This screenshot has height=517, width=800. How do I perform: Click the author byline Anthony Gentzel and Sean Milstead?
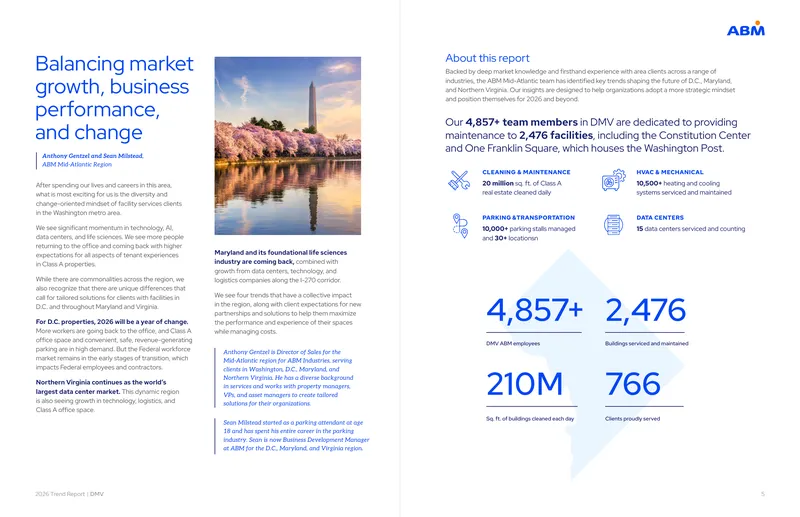click(92, 160)
